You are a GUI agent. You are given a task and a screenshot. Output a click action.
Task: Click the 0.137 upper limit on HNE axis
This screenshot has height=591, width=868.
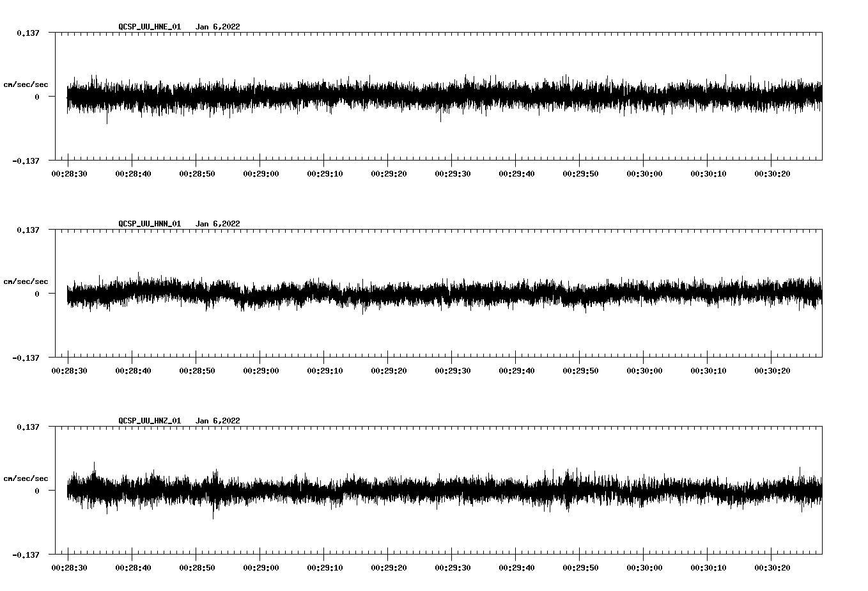27,33
